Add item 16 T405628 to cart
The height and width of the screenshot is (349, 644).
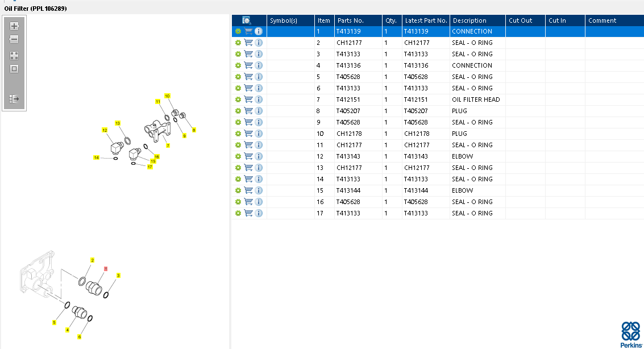(x=248, y=202)
